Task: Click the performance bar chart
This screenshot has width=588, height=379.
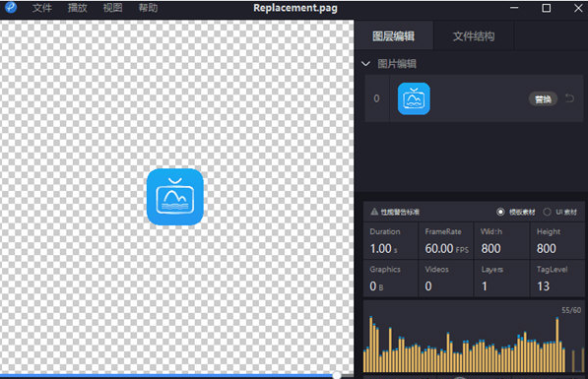Action: [474, 345]
